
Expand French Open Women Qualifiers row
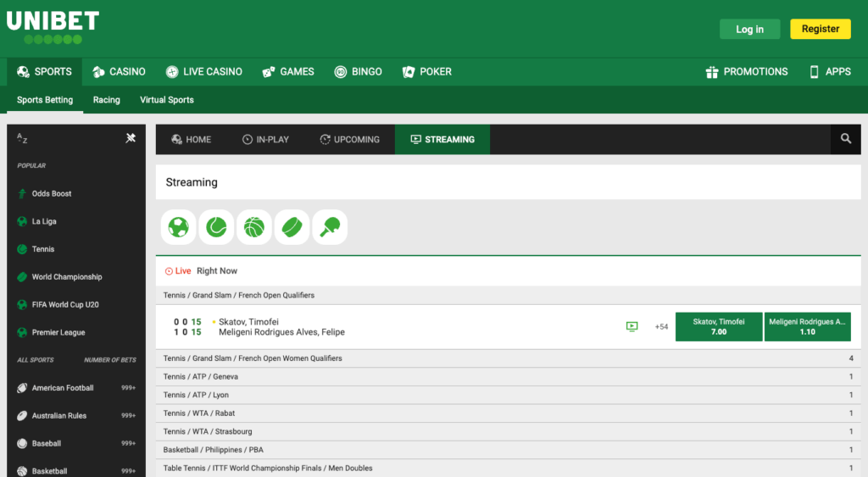tap(509, 358)
